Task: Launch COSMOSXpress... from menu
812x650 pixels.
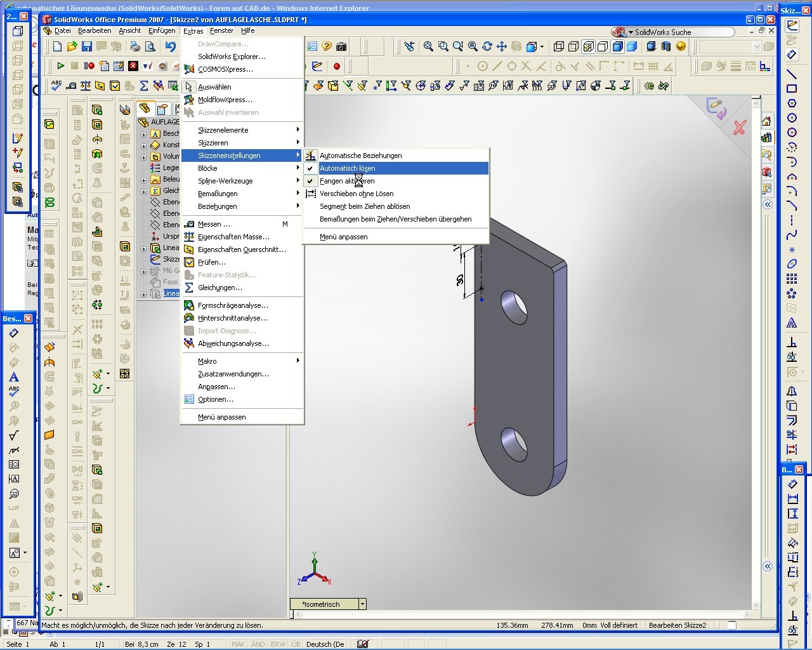Action: tap(242, 69)
